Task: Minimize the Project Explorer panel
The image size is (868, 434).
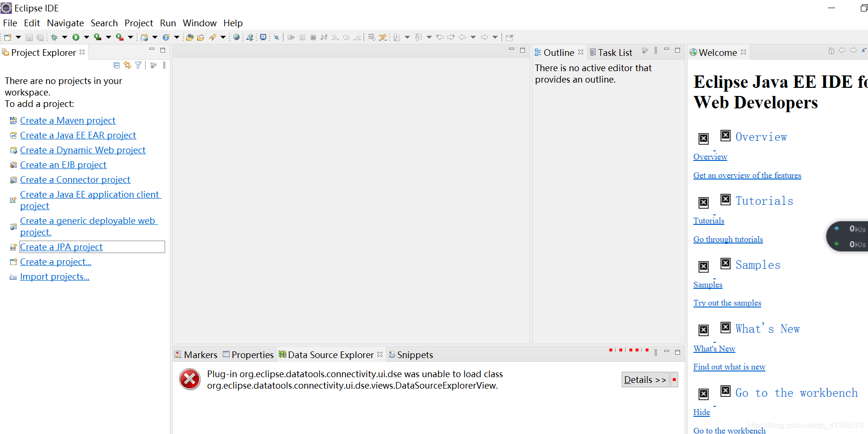Action: tap(152, 49)
